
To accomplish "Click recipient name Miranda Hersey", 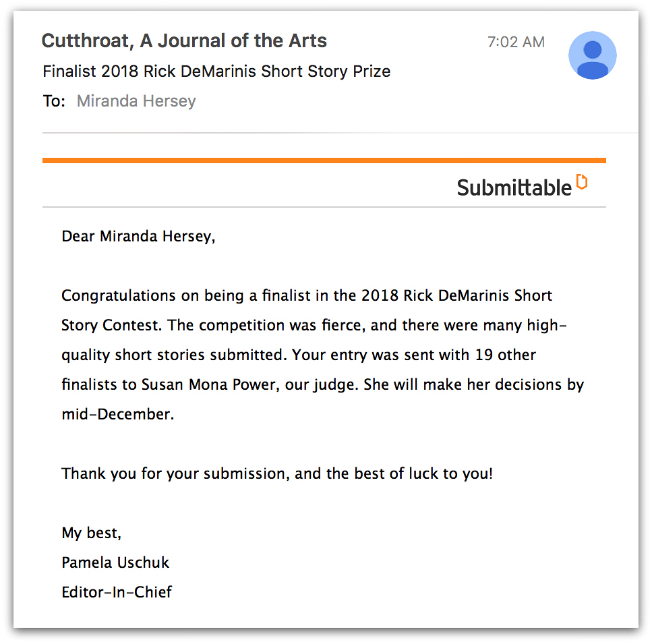I will [x=136, y=101].
